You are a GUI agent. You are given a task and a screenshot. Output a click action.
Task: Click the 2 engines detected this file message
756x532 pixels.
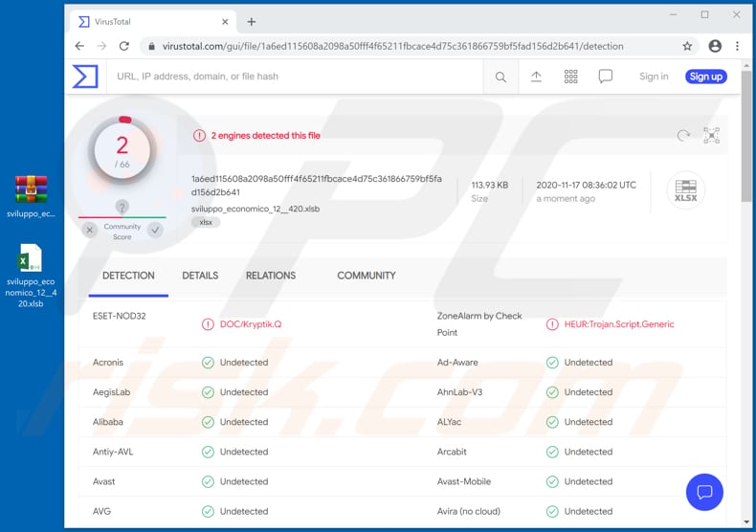point(266,136)
